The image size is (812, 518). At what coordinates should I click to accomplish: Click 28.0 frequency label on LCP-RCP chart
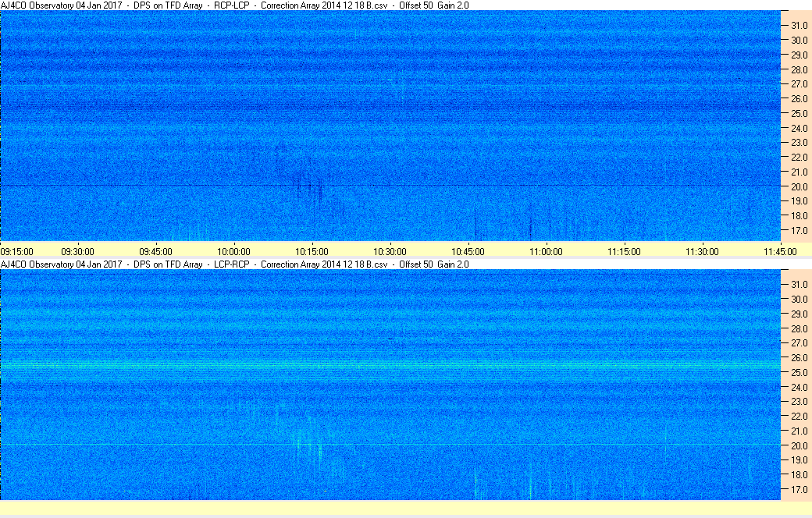coord(799,328)
